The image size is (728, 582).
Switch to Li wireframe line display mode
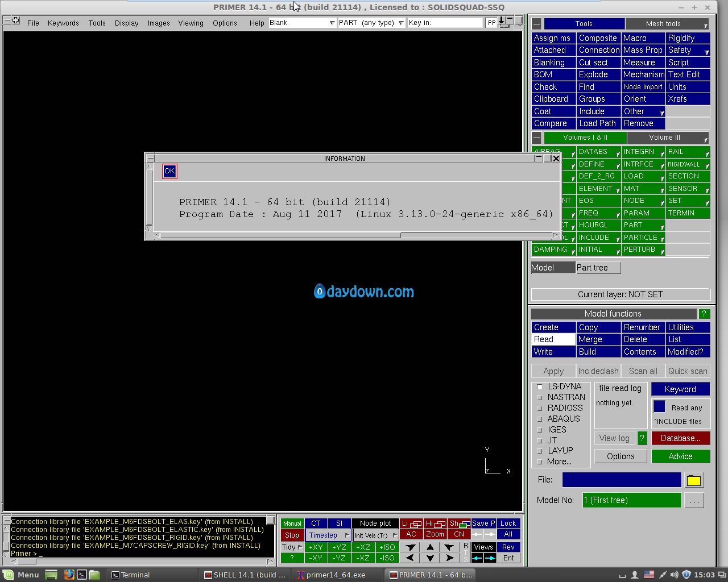(x=411, y=523)
